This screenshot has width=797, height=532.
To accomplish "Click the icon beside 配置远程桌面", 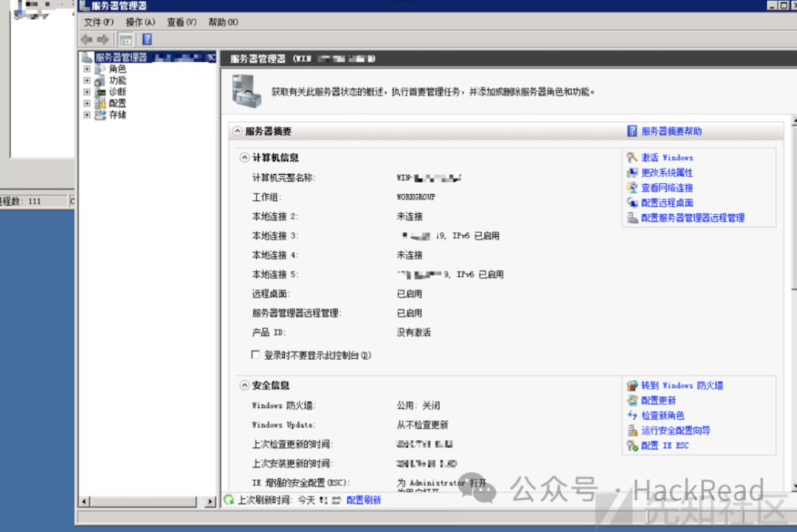I will click(x=632, y=203).
